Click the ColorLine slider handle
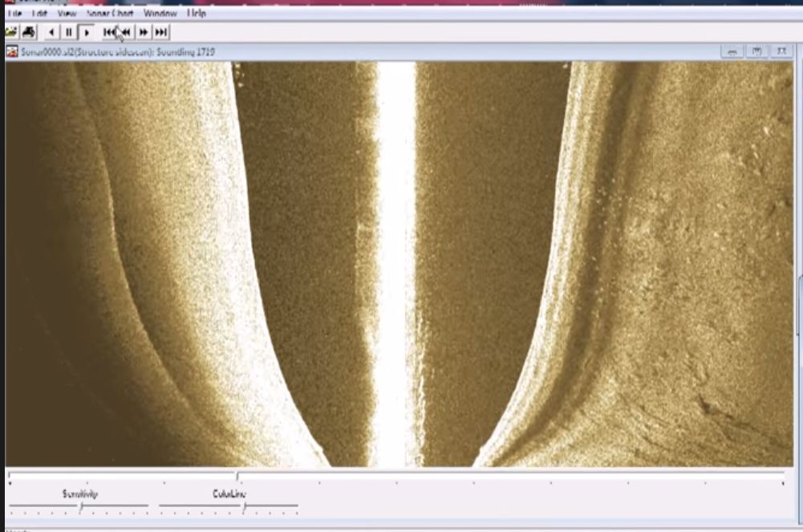The height and width of the screenshot is (532, 803). (x=245, y=507)
